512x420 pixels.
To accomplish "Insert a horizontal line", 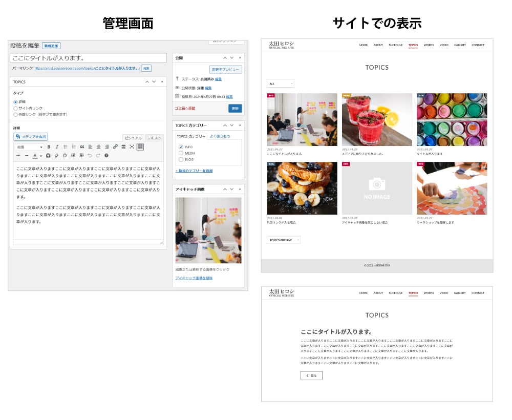I will point(27,156).
